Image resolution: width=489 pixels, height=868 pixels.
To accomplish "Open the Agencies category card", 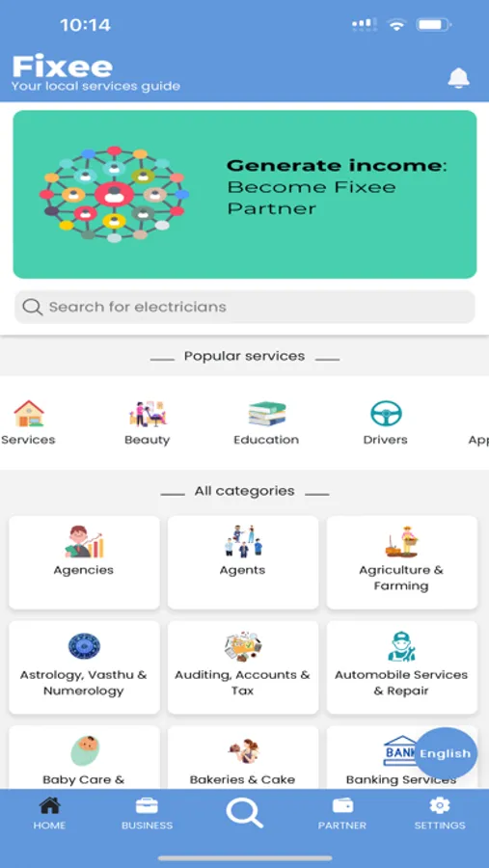I will click(x=84, y=562).
